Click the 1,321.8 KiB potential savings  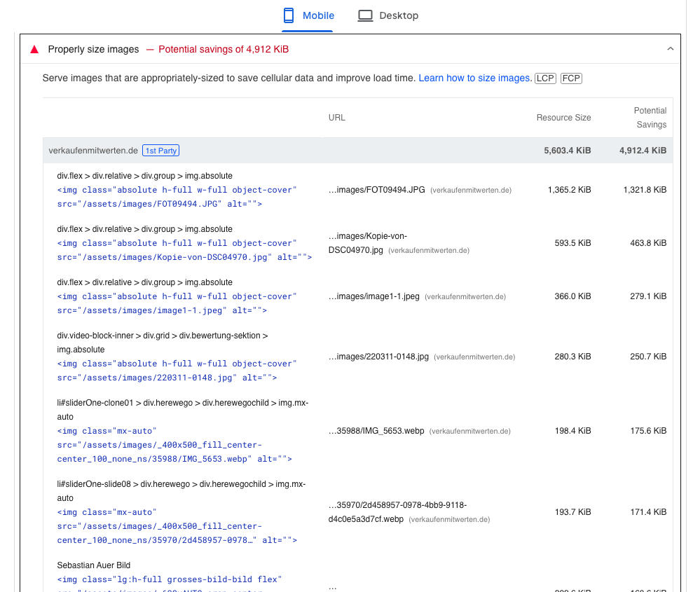[x=645, y=190]
